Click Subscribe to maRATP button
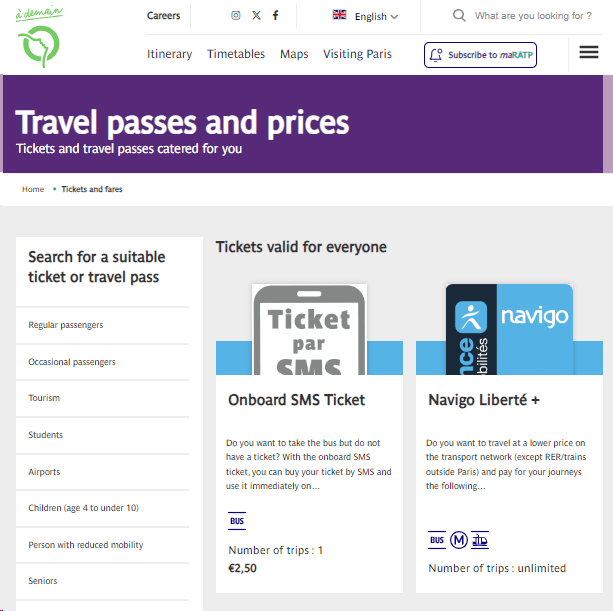The image size is (613, 611). (480, 55)
